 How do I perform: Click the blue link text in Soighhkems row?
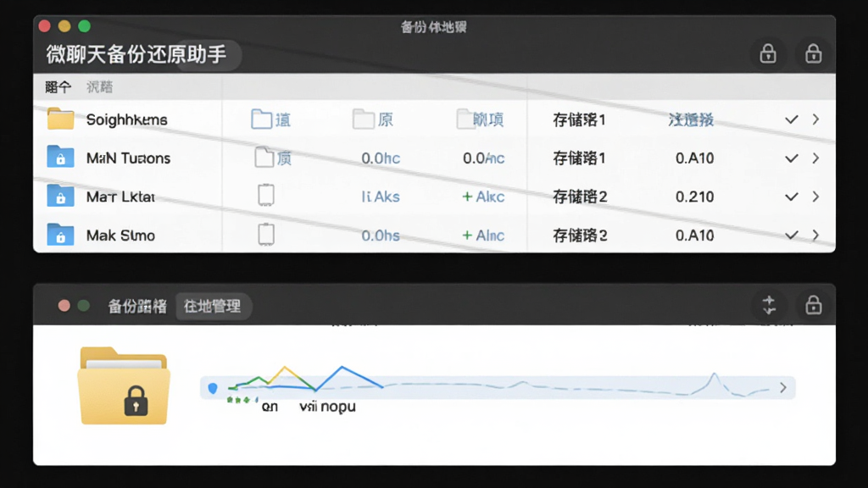691,119
